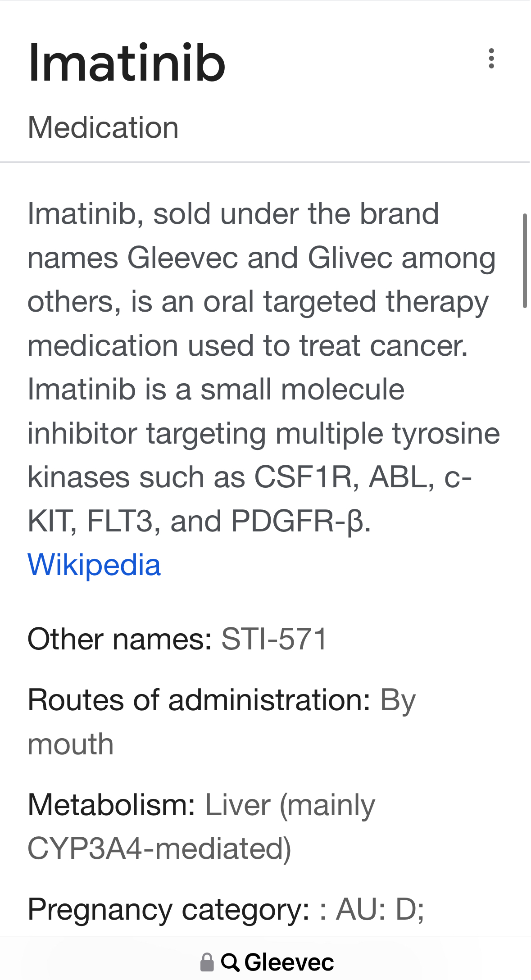Tap the Metabolism label
531x980 pixels.
click(x=111, y=805)
